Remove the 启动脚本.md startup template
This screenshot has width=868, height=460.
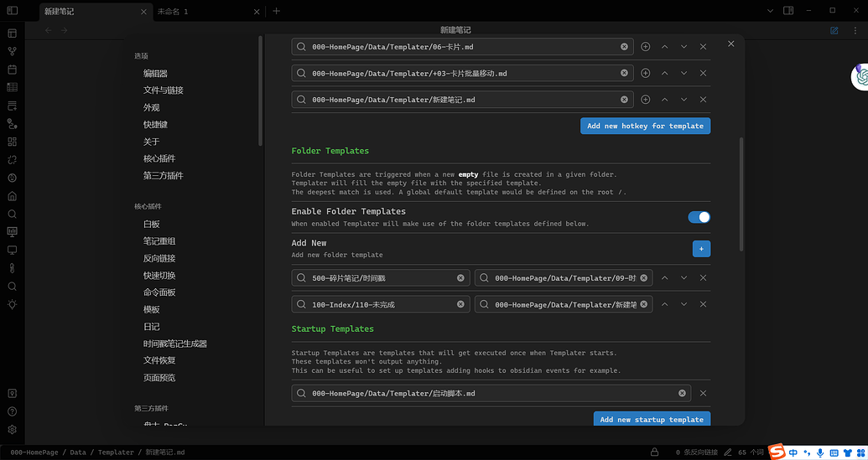tap(703, 393)
